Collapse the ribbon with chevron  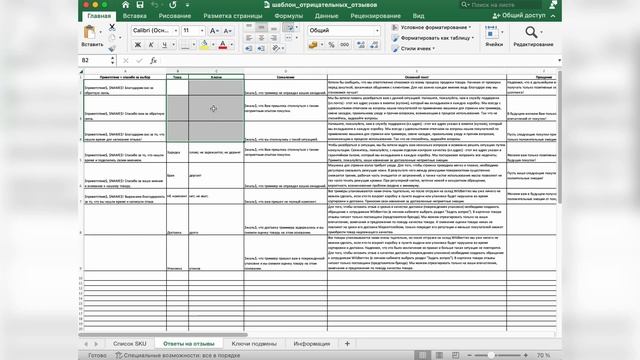coord(553,16)
